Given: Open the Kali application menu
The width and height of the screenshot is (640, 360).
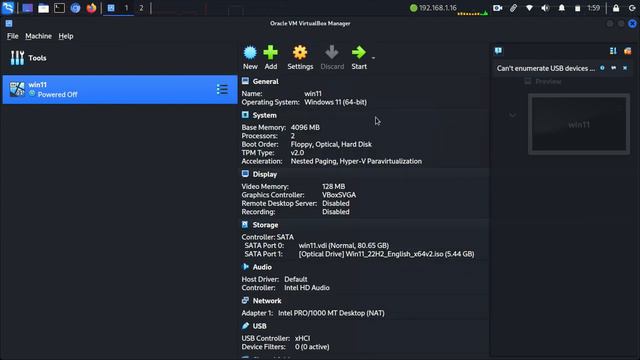Looking at the screenshot, I should (x=8, y=8).
